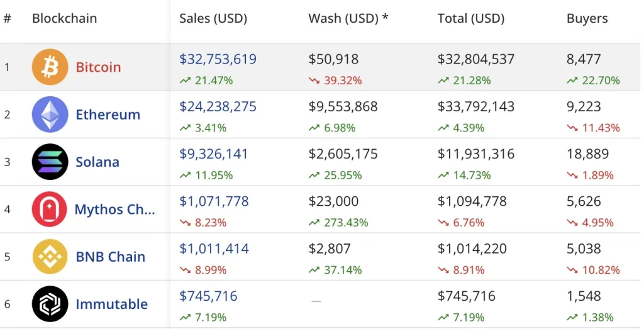Open the Bitcoin blockchain link
The image size is (644, 329).
pyautogui.click(x=98, y=67)
